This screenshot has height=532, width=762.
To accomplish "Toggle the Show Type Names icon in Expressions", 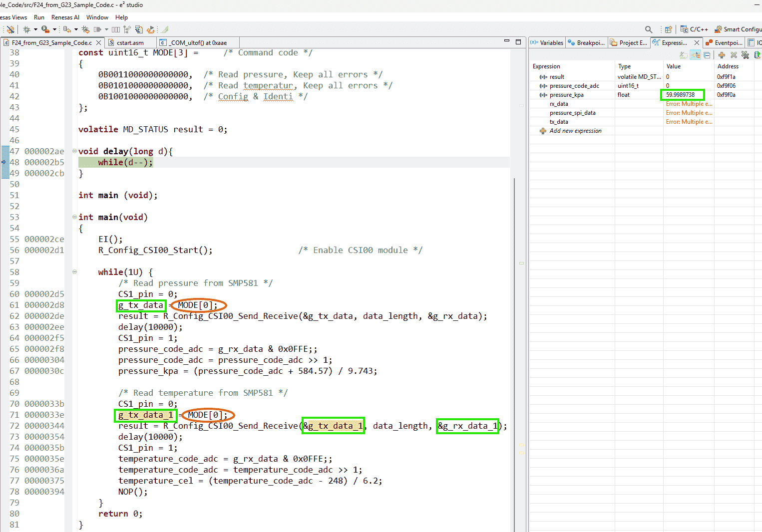I will [x=683, y=55].
